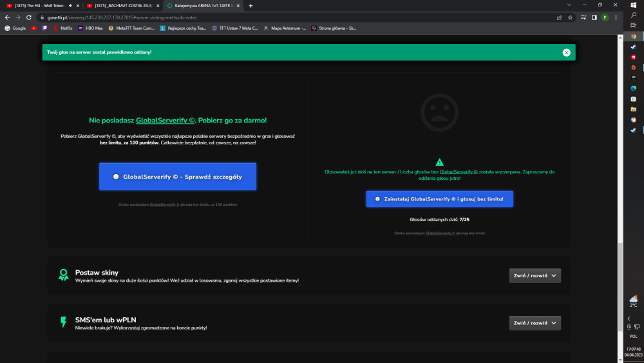Open Google bookmark
This screenshot has width=644, height=363.
pos(15,28)
